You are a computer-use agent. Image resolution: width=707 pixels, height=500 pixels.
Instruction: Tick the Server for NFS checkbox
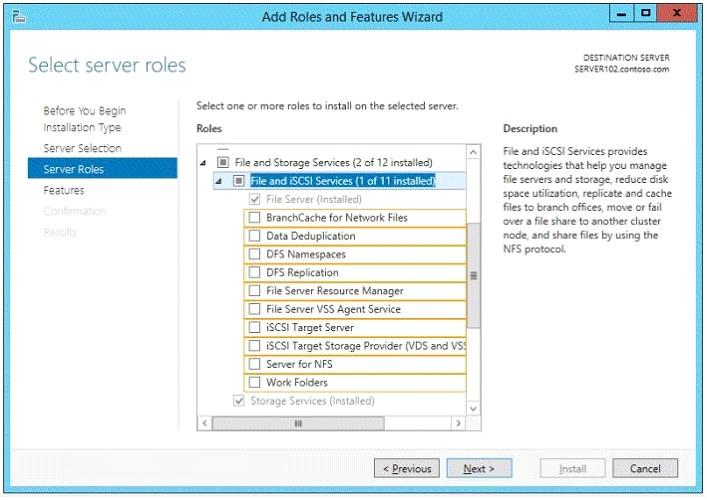(x=254, y=364)
